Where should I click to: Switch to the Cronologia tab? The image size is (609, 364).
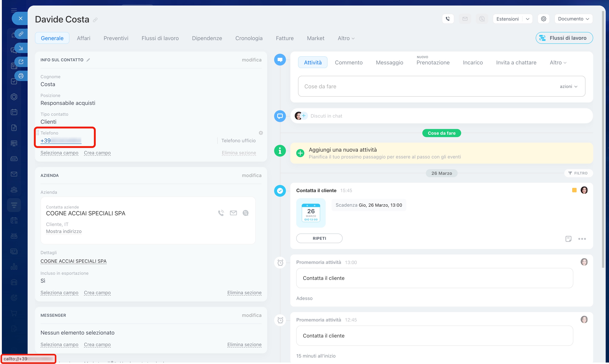tap(249, 38)
